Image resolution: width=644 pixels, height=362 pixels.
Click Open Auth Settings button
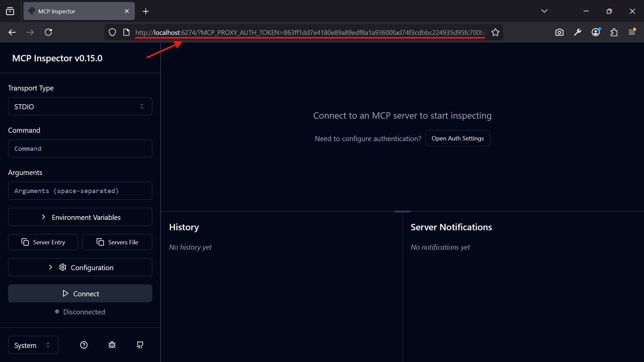click(458, 138)
